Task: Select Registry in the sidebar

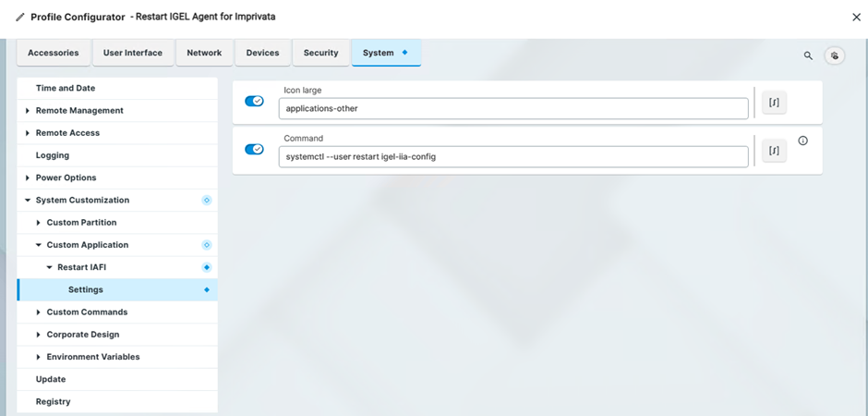Action: pos(53,401)
